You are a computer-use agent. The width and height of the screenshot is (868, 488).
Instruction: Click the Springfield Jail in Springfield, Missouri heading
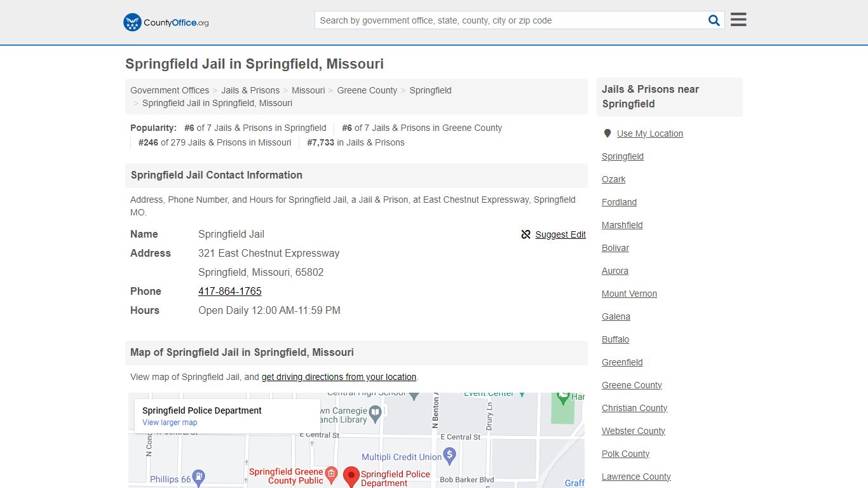[254, 64]
